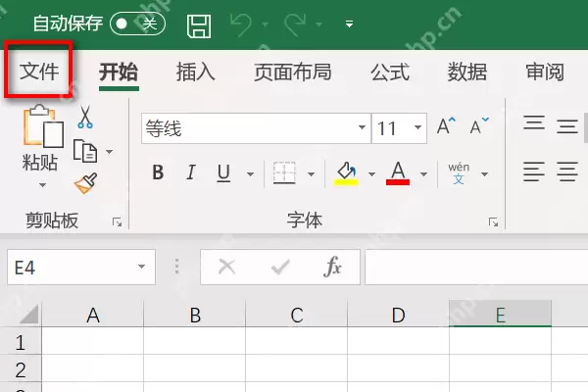588x392 pixels.
Task: Click the Top Align icon
Action: pyautogui.click(x=534, y=123)
